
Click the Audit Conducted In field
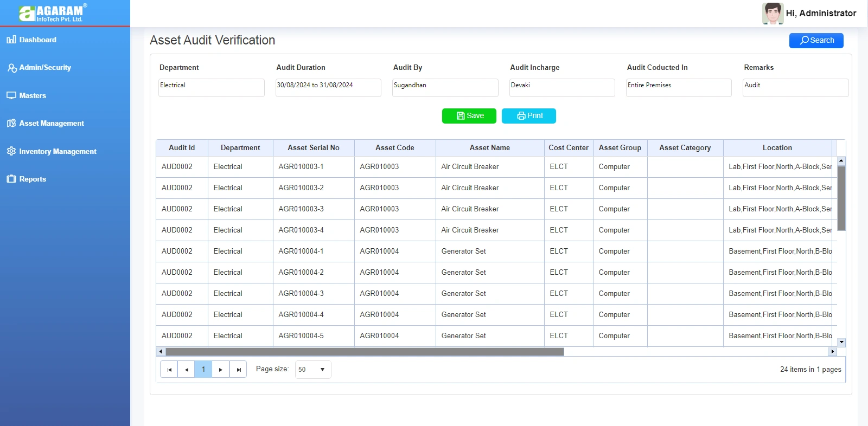tap(679, 88)
